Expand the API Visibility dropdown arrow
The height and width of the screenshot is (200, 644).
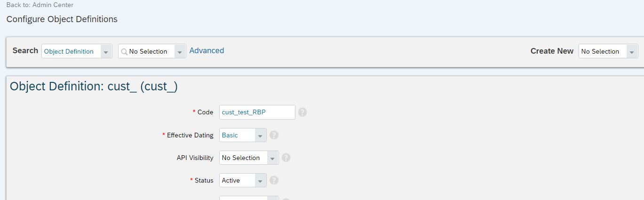tap(272, 158)
